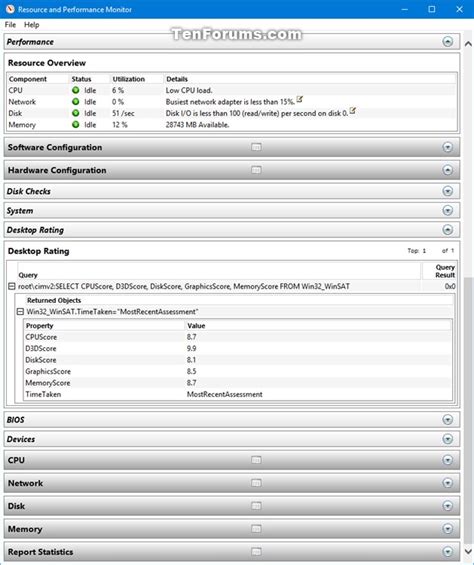Click the Network section table-of-contents icon
This screenshot has width=474, height=565.
pos(256,483)
